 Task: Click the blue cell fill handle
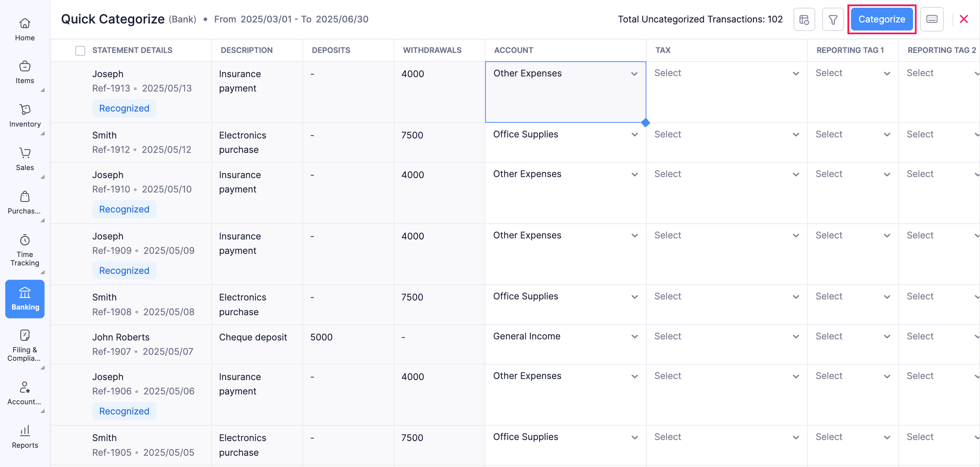[x=645, y=123]
